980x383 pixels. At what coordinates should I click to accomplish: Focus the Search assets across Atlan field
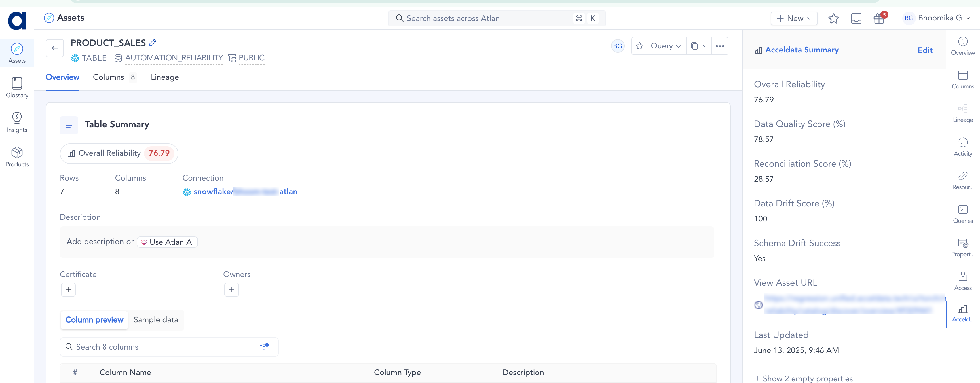tap(497, 18)
